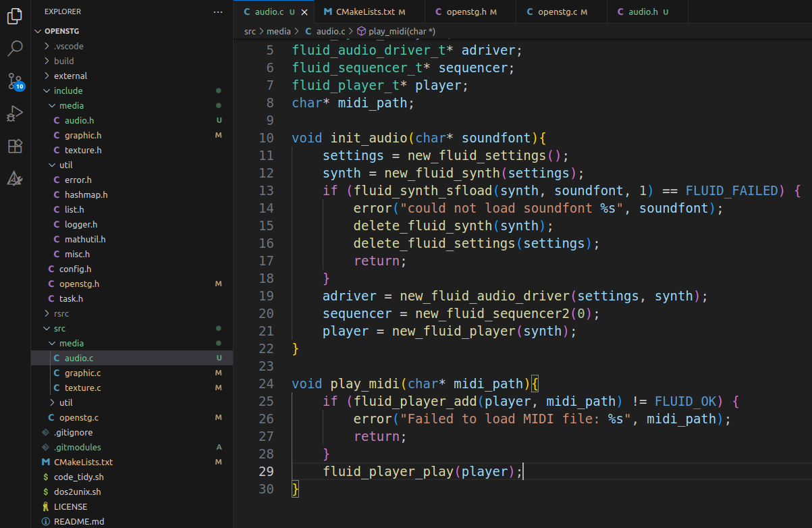The image size is (812, 528).
Task: Open Views and More Actions menu in Explorer
Action: pyautogui.click(x=217, y=11)
